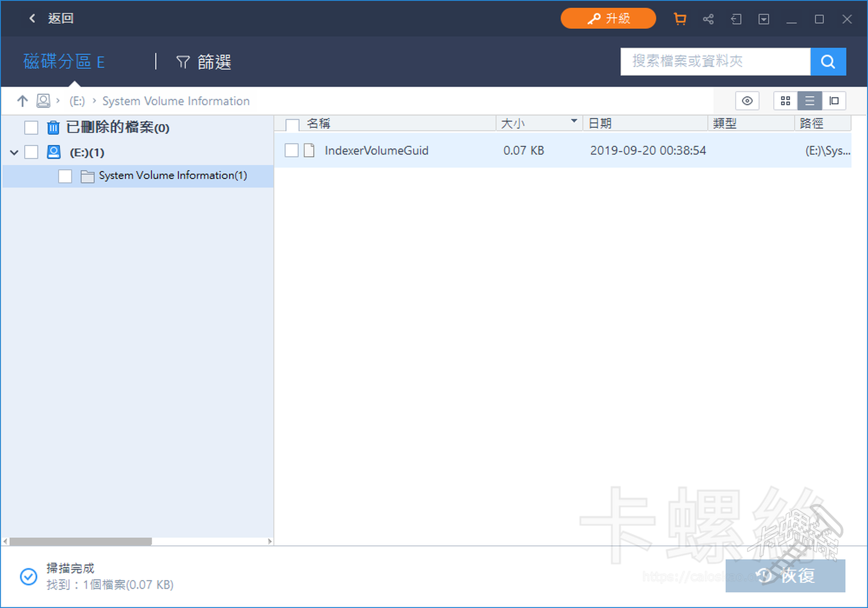Switch to large icon grid view
The width and height of the screenshot is (868, 608).
[x=785, y=101]
